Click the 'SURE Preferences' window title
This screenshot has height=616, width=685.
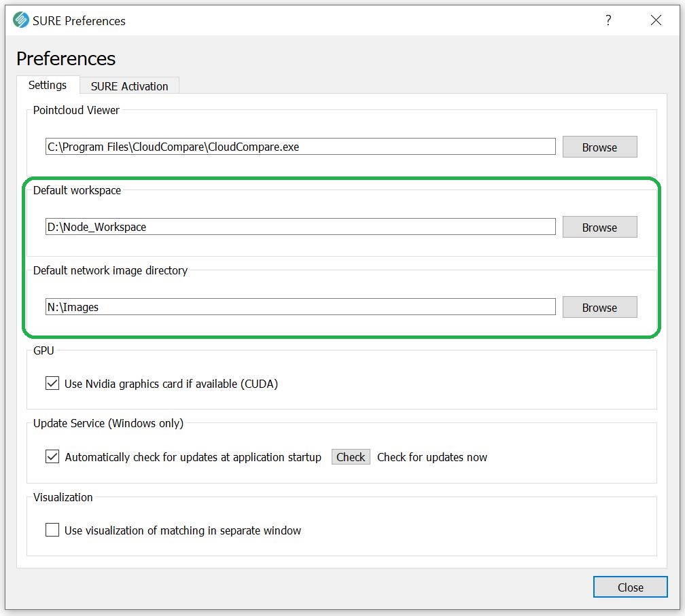click(79, 21)
